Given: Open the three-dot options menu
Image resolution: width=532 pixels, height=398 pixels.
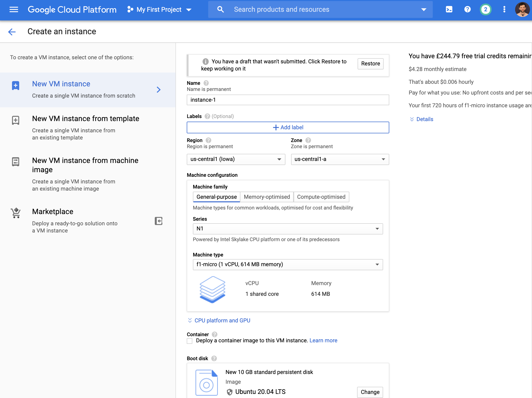Looking at the screenshot, I should tap(504, 9).
